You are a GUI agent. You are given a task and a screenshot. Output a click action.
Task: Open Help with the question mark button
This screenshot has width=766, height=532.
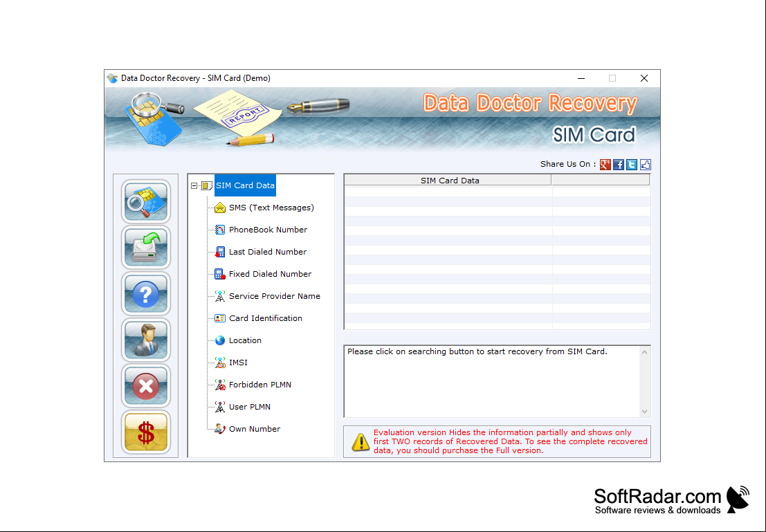pos(145,293)
